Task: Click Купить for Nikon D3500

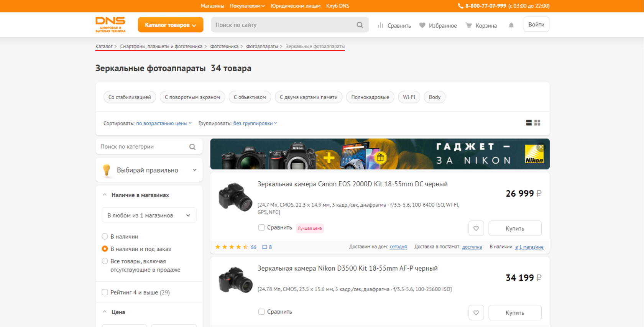Action: pyautogui.click(x=515, y=313)
